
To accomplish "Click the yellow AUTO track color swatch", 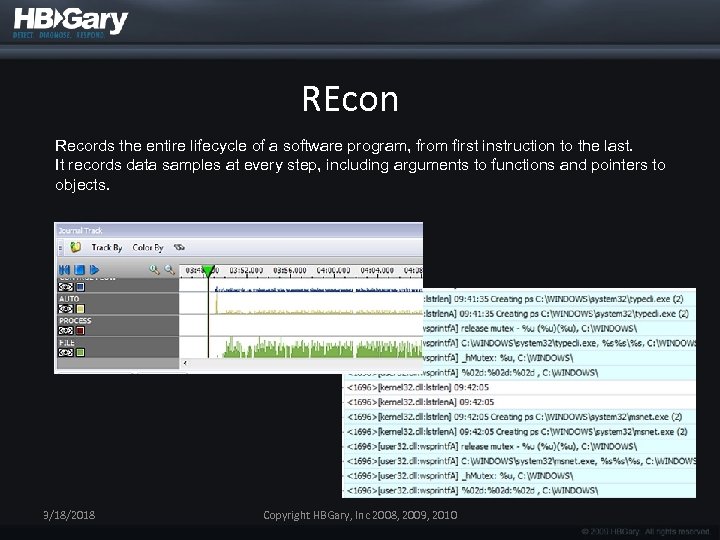I will coord(80,309).
